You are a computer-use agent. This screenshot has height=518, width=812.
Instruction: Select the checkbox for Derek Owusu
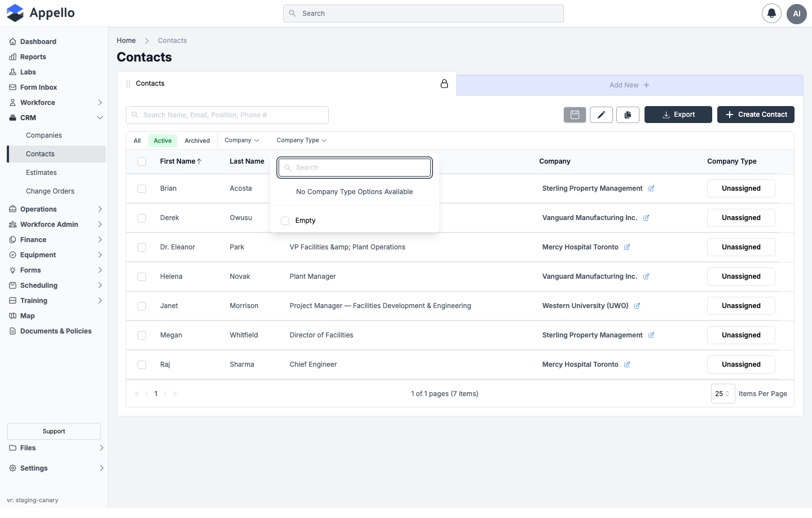pos(142,218)
